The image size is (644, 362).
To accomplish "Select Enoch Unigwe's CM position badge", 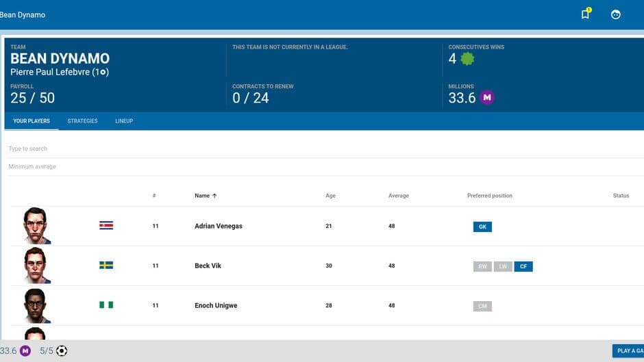I will click(482, 306).
